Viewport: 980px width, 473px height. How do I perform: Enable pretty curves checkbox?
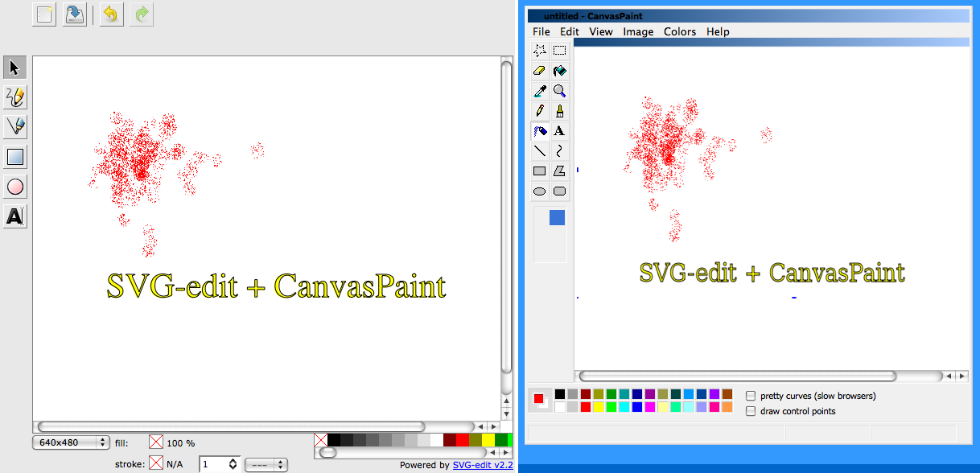[751, 396]
